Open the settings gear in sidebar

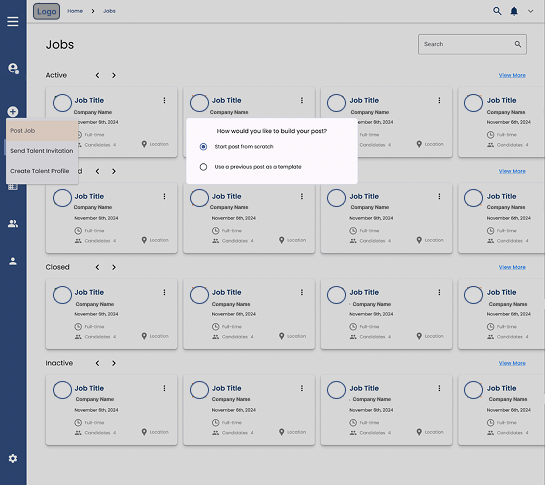13,458
